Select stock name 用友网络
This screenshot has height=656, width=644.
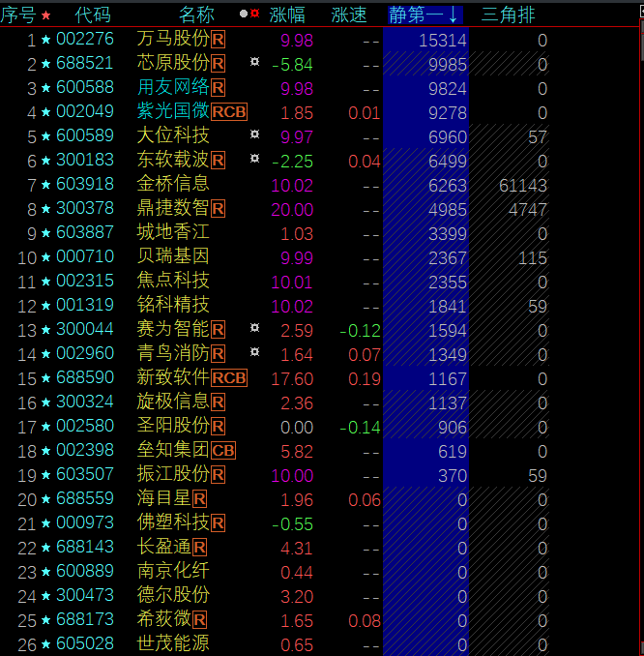(x=173, y=87)
